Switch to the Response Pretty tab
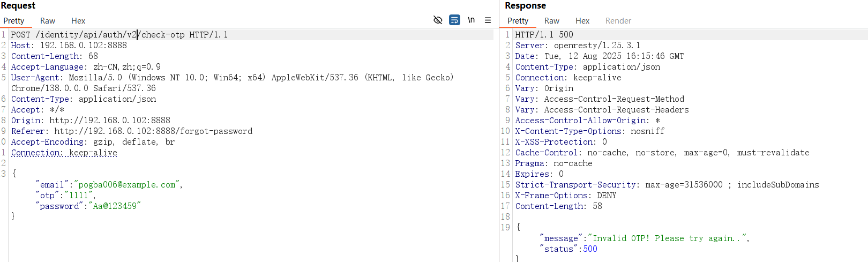 (x=518, y=21)
